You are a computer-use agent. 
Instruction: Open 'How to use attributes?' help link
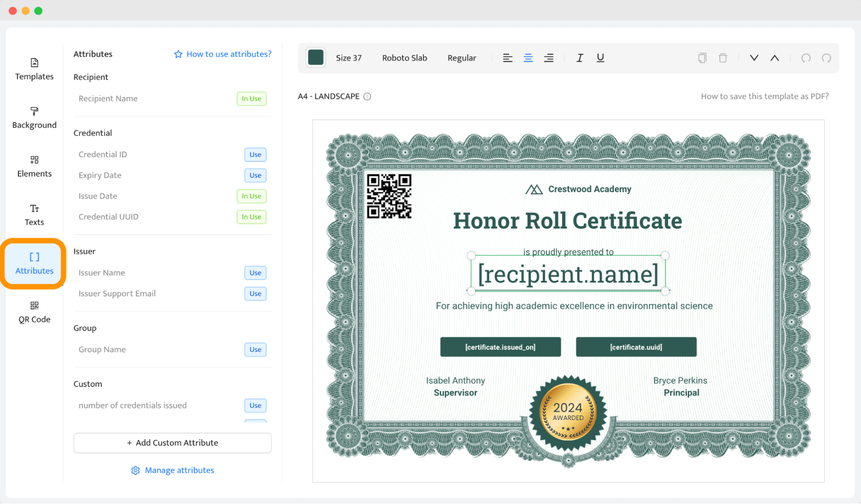223,54
